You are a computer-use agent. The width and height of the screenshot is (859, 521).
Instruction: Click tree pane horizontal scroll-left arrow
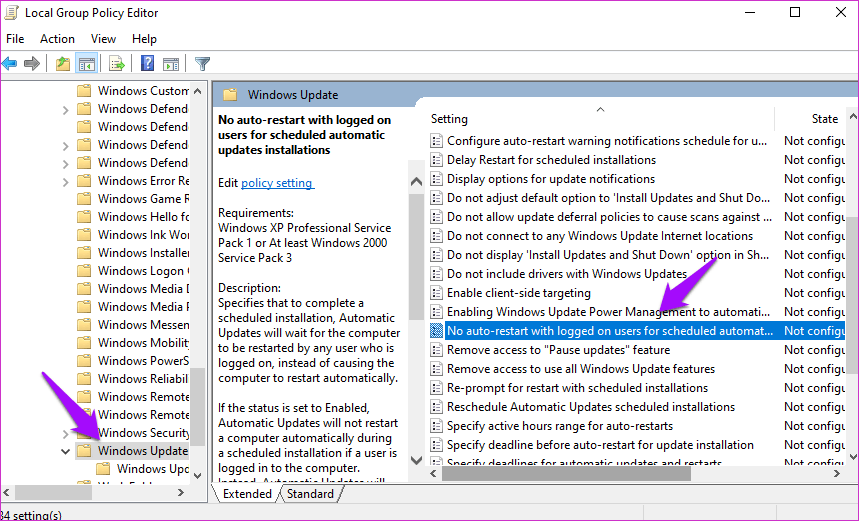[7, 493]
